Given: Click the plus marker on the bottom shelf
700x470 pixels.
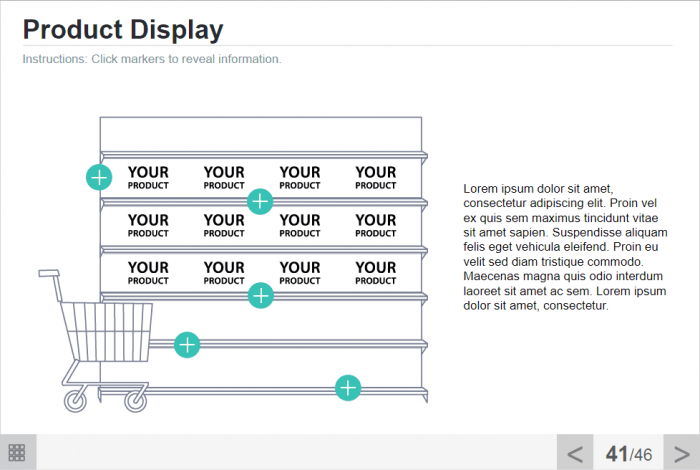Looking at the screenshot, I should coord(347,388).
